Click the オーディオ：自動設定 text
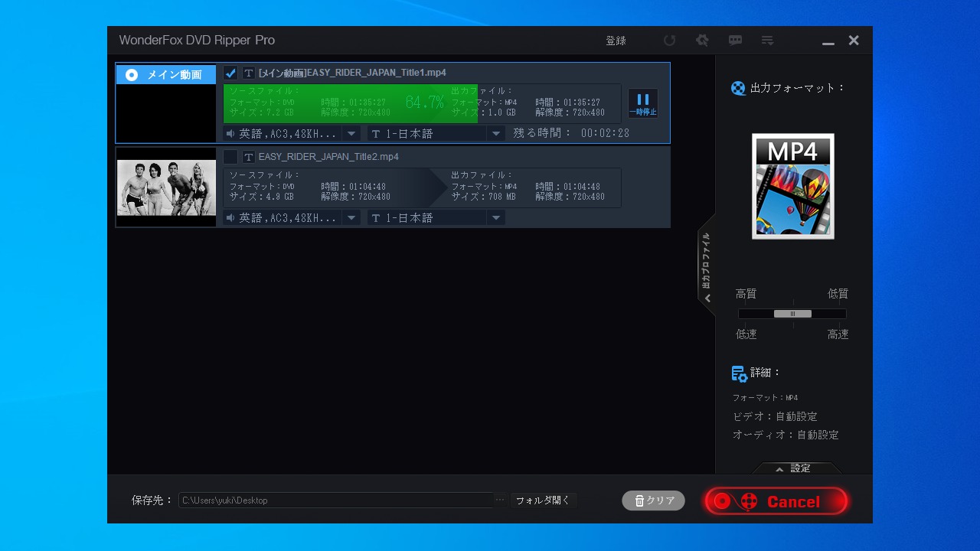 tap(786, 435)
